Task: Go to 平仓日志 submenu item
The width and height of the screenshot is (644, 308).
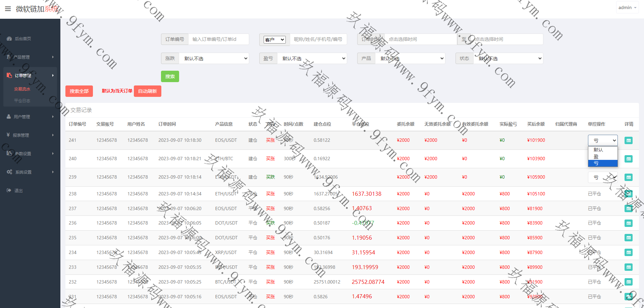Action: (22, 101)
